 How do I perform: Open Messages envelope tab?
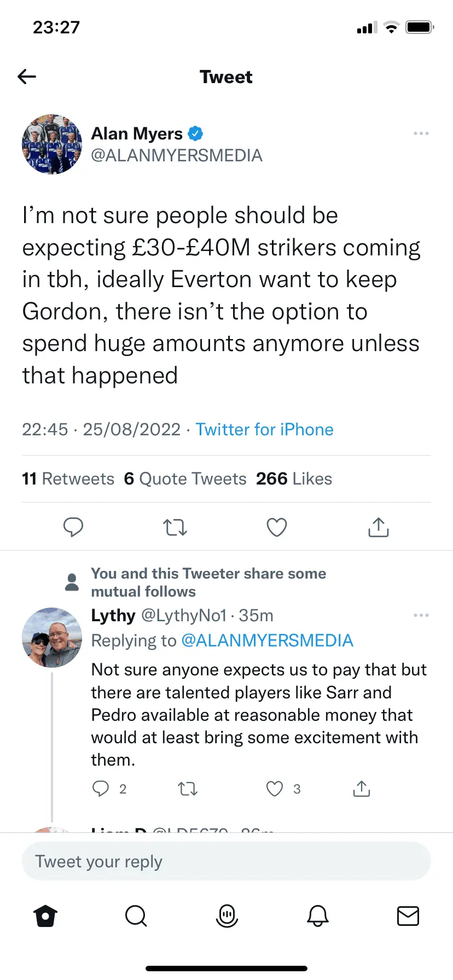408,915
